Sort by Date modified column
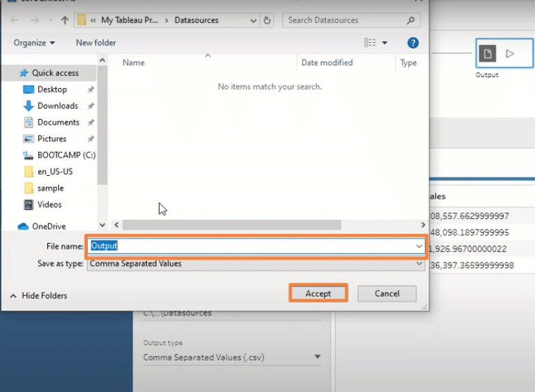 [x=327, y=63]
